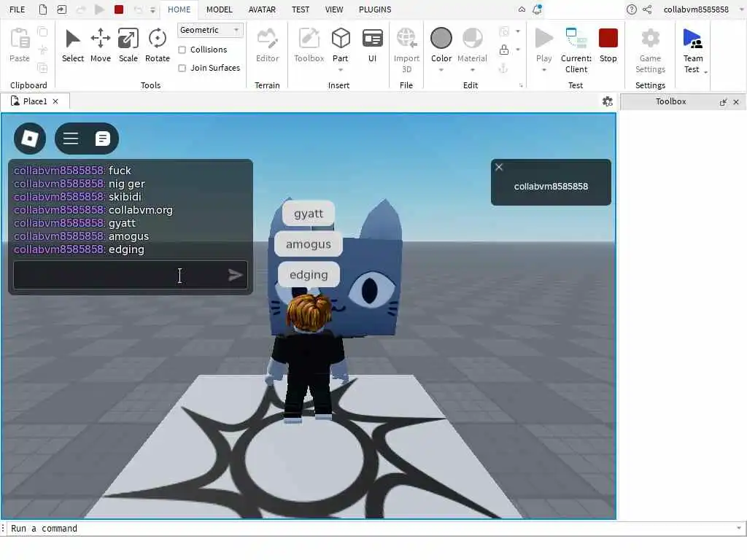The height and width of the screenshot is (560, 747).
Task: Switch to the AVATAR tab
Action: (262, 9)
